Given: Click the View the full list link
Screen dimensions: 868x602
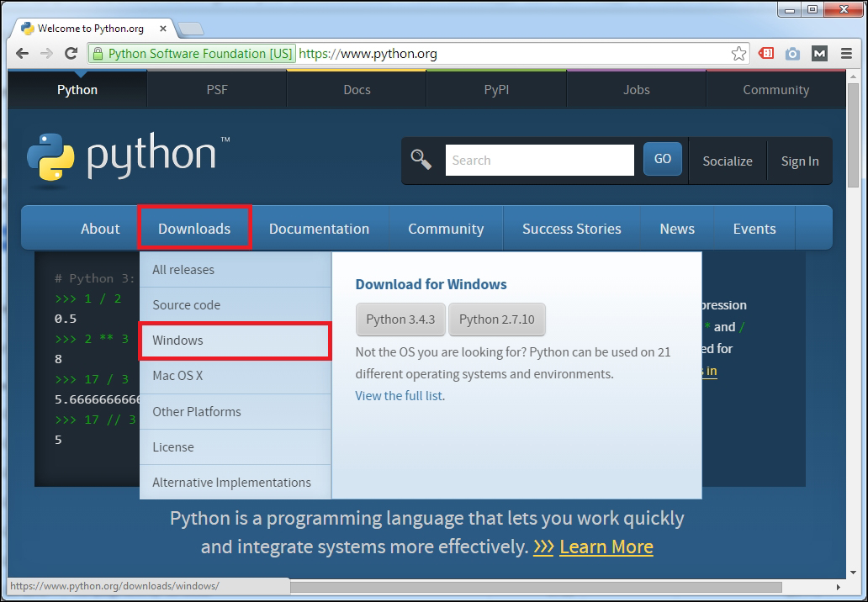Looking at the screenshot, I should pos(400,396).
